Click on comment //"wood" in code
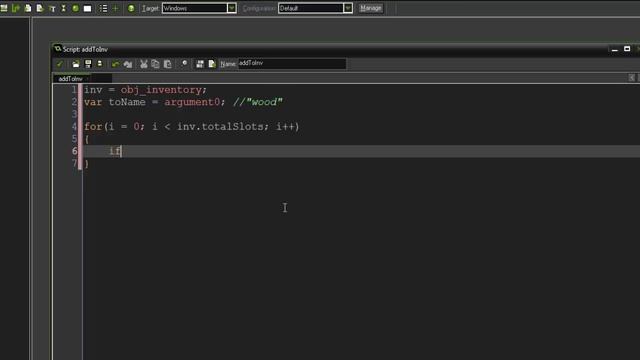This screenshot has width=640, height=360. coord(258,102)
